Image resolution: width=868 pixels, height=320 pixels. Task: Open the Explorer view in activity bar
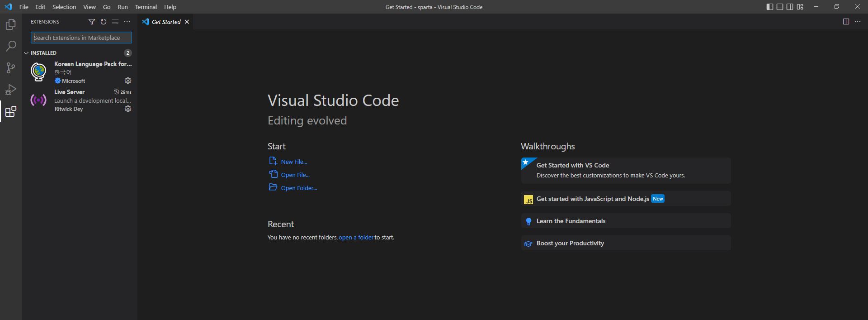[x=11, y=24]
